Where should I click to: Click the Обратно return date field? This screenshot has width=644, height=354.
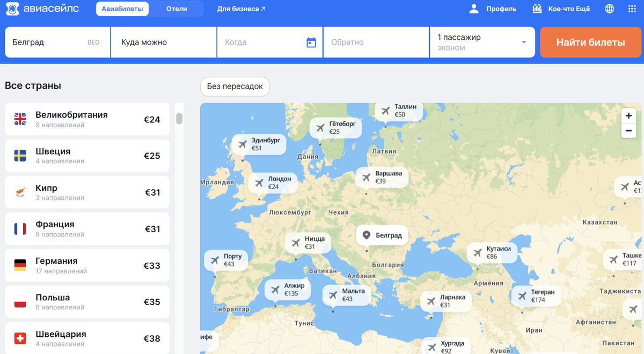pos(376,42)
